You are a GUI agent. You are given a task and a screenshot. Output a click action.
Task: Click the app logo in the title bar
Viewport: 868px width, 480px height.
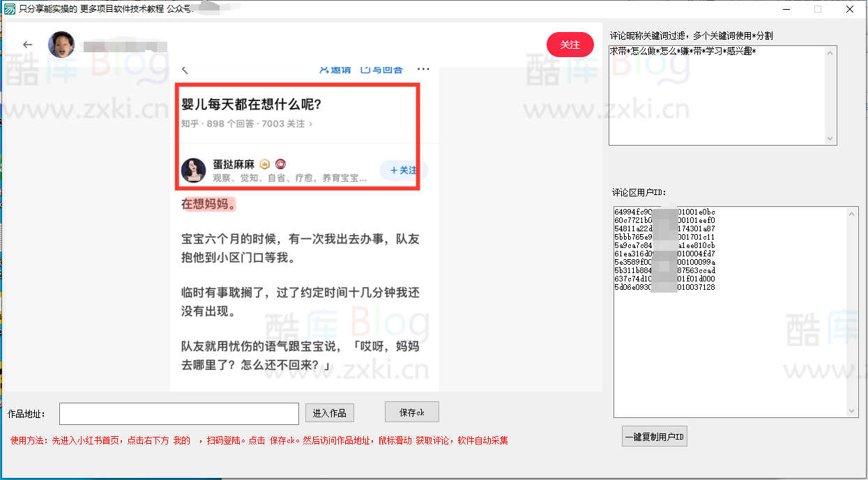click(10, 9)
